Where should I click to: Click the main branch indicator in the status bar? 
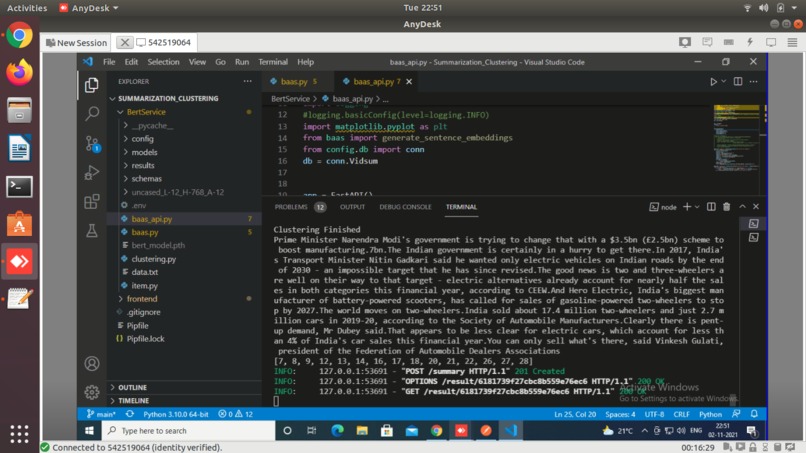101,414
